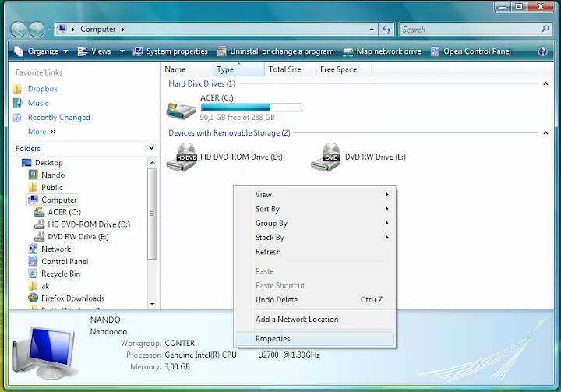Click the Desktop icon in folder tree

pos(26,163)
